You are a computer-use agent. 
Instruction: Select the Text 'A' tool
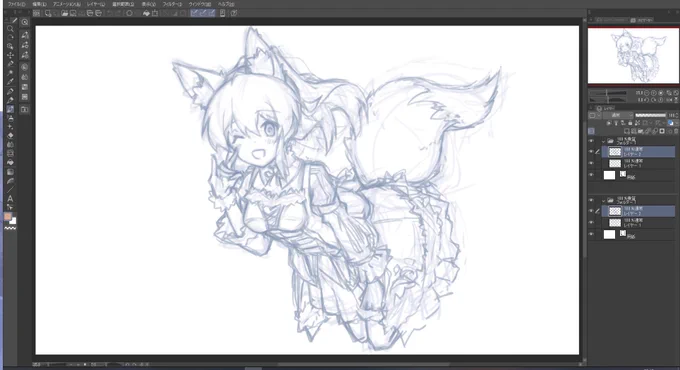point(10,199)
